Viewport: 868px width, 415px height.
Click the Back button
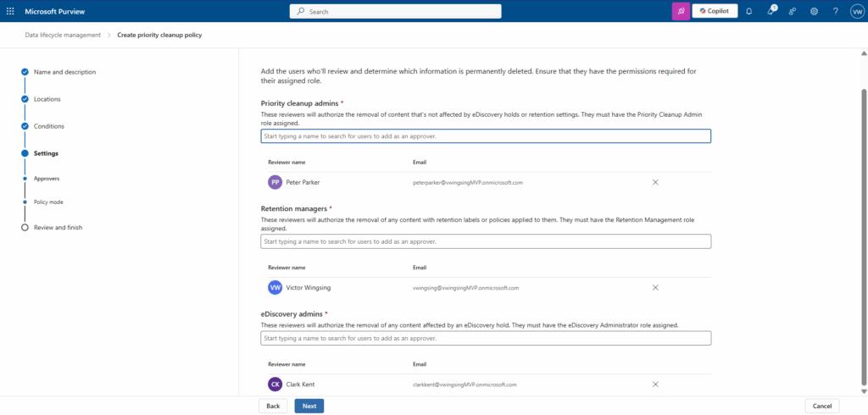[x=273, y=406]
